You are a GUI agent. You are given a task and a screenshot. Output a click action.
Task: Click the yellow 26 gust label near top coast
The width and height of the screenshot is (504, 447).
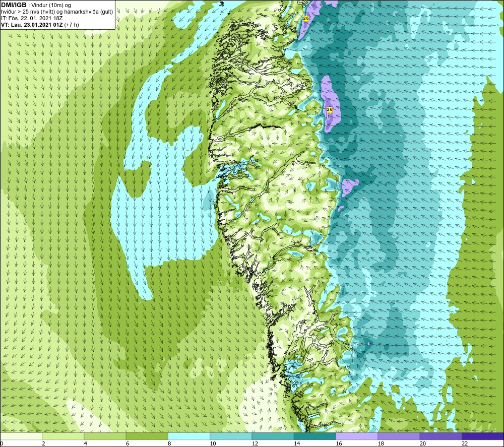coord(306,18)
